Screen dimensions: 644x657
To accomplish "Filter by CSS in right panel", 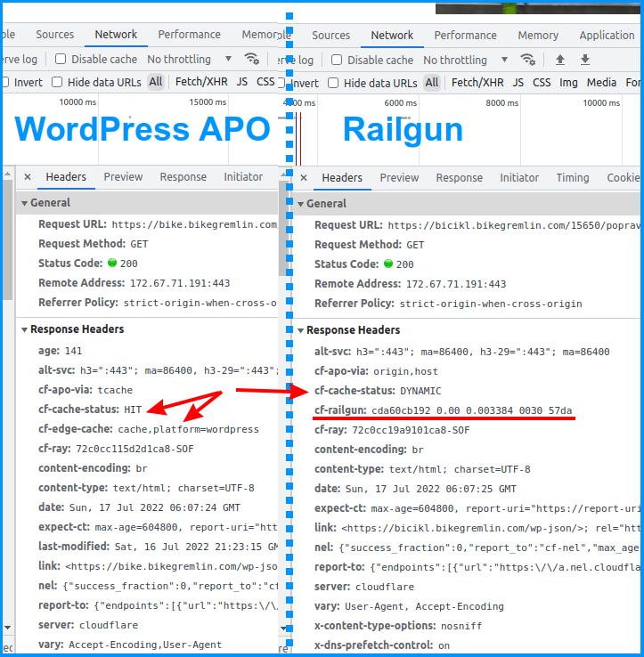I will [x=542, y=83].
